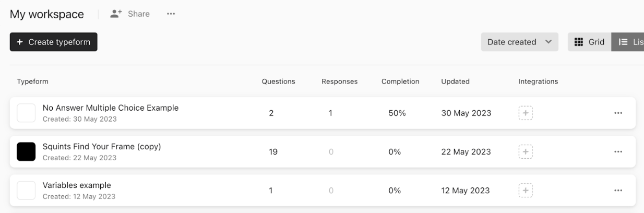Click the Variables example white thumbnail
644x213 pixels.
27,191
